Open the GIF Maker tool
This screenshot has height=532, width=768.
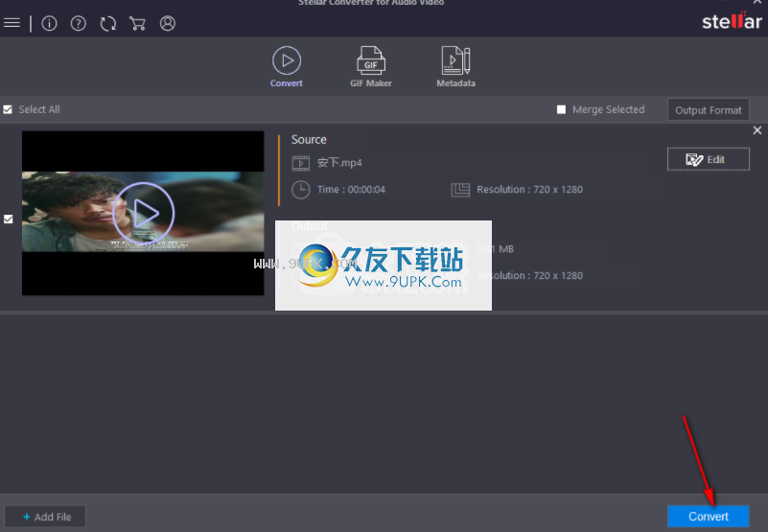371,67
